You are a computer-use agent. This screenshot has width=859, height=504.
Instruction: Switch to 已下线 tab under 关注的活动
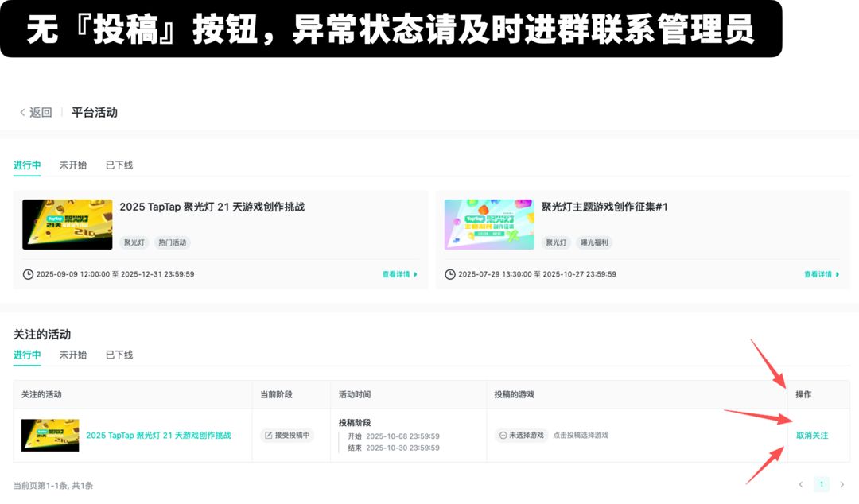click(119, 355)
